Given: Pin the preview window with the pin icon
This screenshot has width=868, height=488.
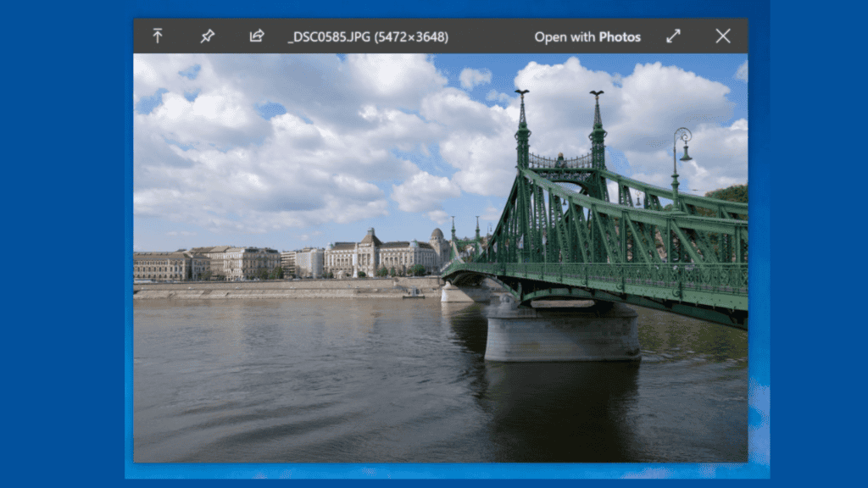Looking at the screenshot, I should pyautogui.click(x=207, y=36).
